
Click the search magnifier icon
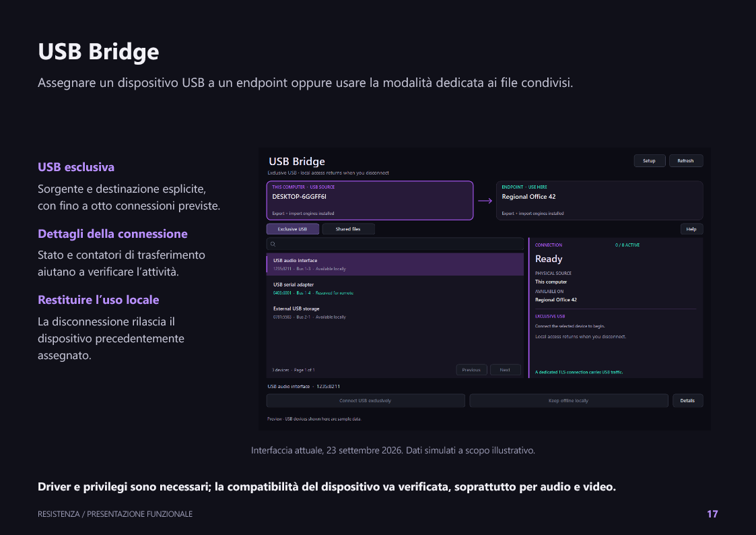pos(273,244)
